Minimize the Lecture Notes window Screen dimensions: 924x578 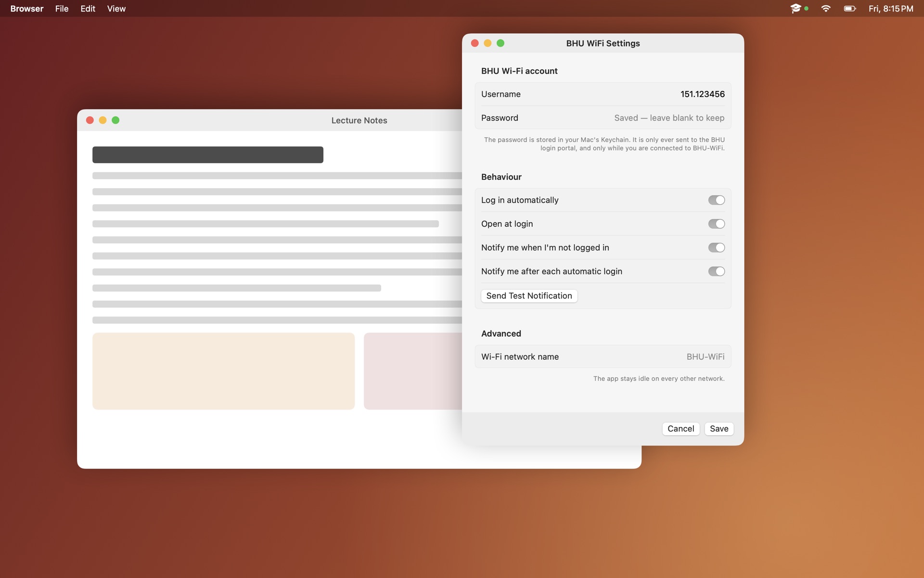(x=103, y=120)
